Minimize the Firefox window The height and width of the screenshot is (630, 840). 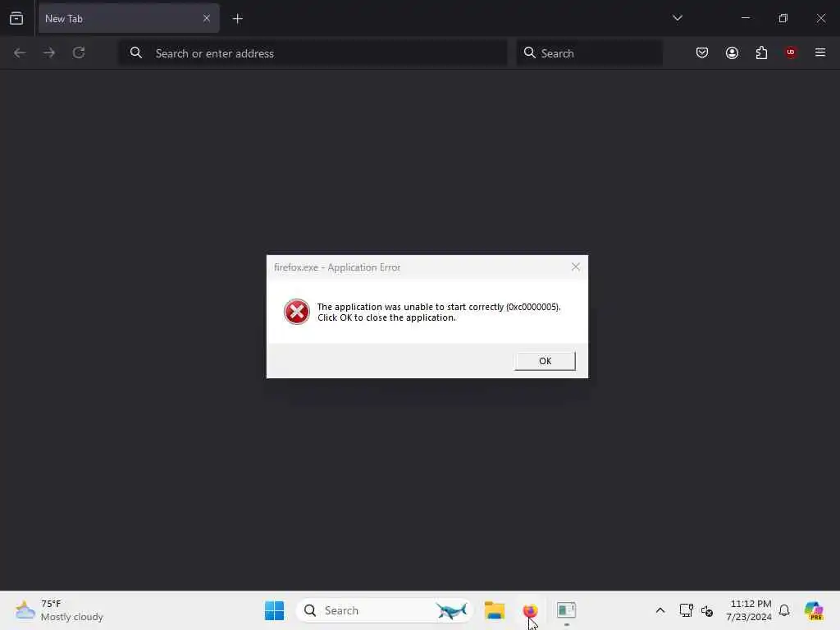tap(746, 18)
